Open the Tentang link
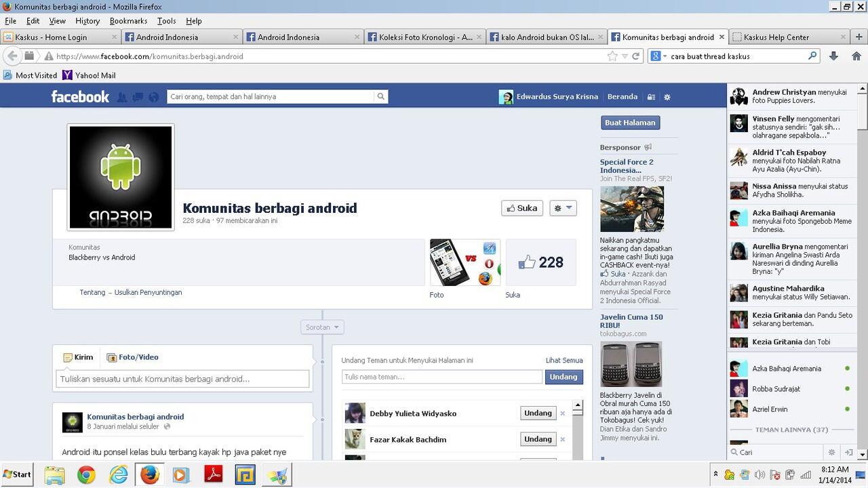This screenshot has height=488, width=868. [92, 292]
